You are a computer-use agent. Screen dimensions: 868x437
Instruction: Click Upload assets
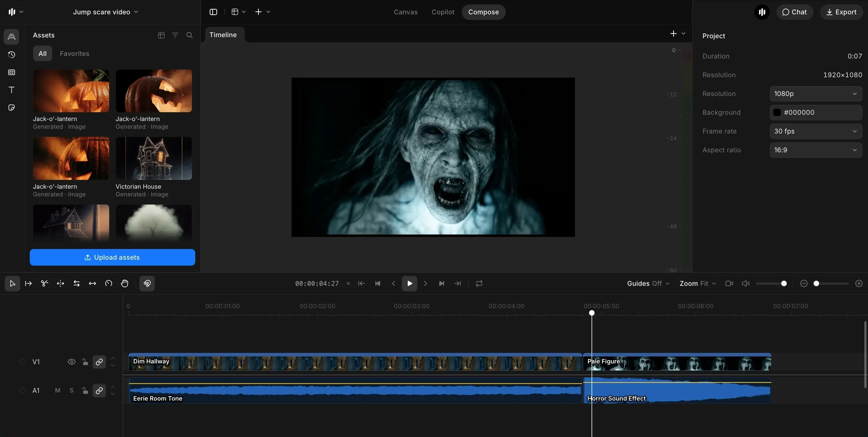112,257
